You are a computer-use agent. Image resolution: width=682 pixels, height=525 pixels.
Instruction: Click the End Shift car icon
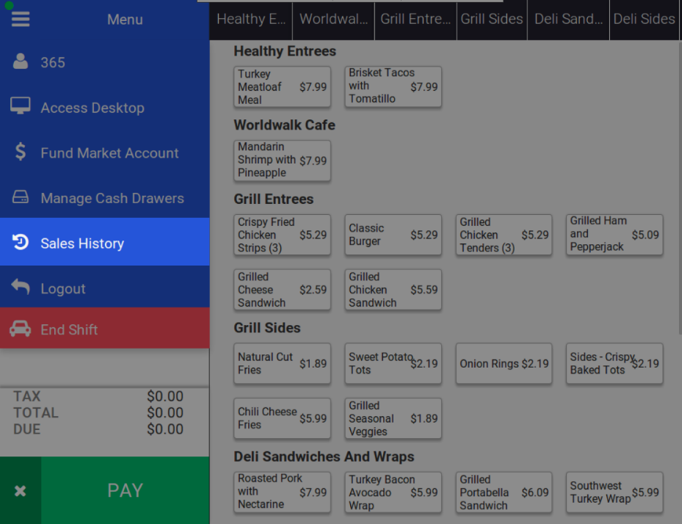click(20, 329)
